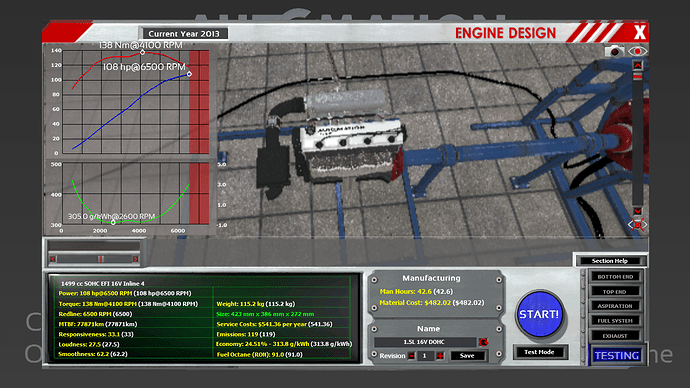Click the left arrow of horizontal slider
This screenshot has width=690, height=388.
53,259
